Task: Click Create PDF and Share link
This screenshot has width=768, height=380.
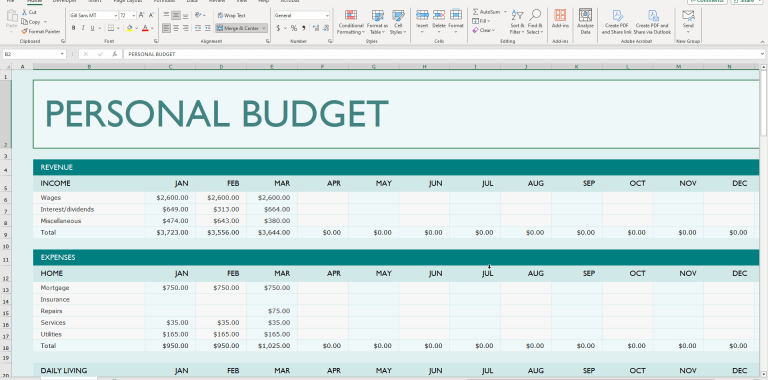Action: click(616, 22)
